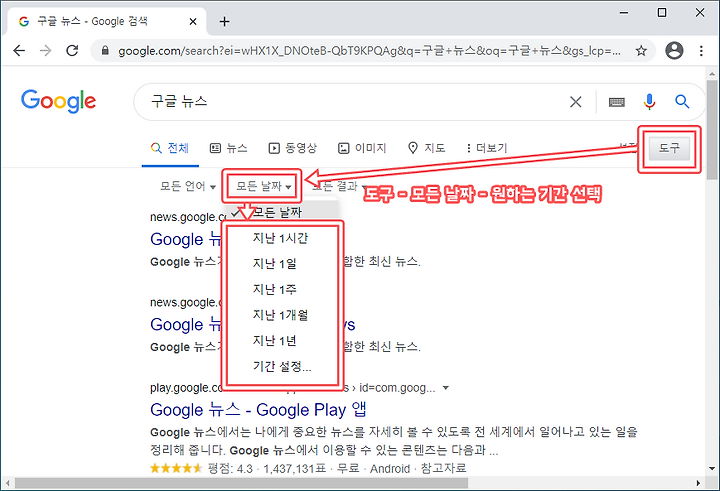Click the 참고자료 text in rating line

click(443, 468)
